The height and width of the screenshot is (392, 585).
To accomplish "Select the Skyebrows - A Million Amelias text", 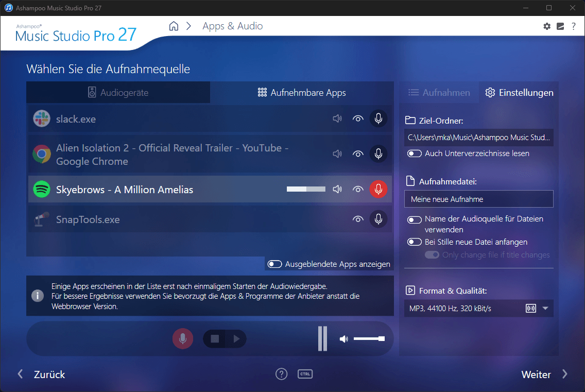I will [125, 190].
